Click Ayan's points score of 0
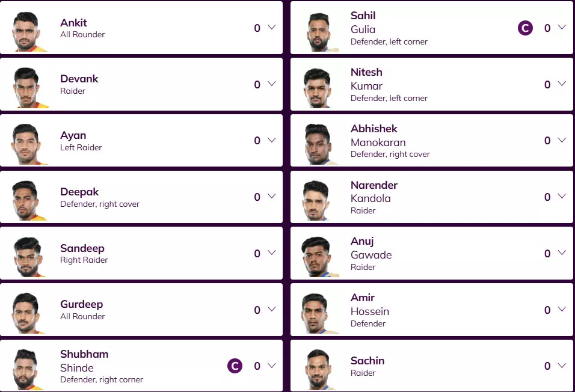575x392 pixels. point(257,141)
